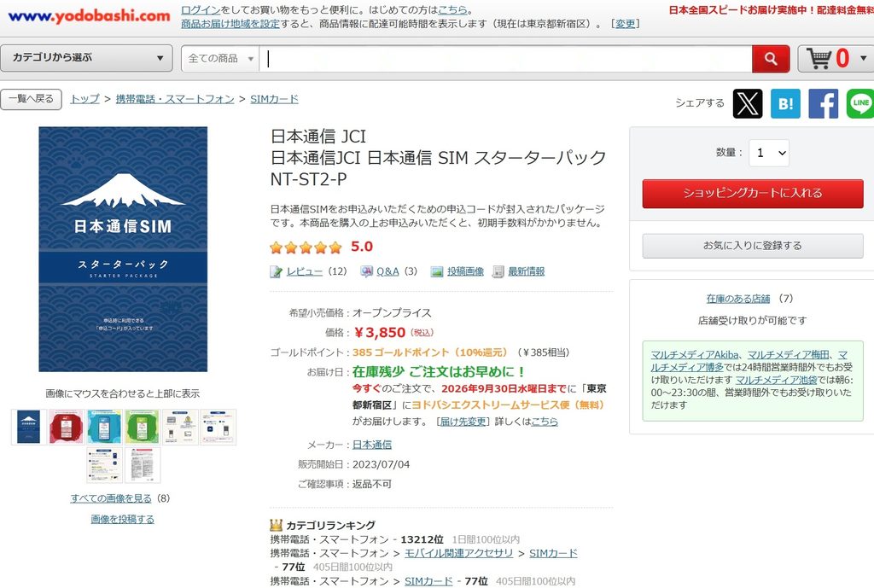
Task: Click the five-star rating stars
Action: point(306,247)
